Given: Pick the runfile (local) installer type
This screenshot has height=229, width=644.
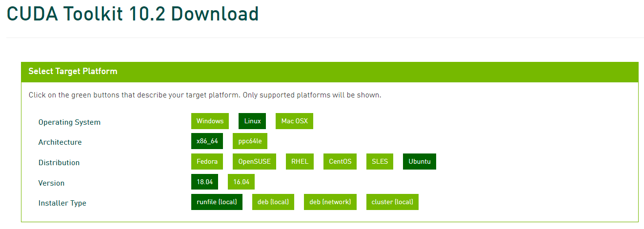Looking at the screenshot, I should pyautogui.click(x=217, y=202).
